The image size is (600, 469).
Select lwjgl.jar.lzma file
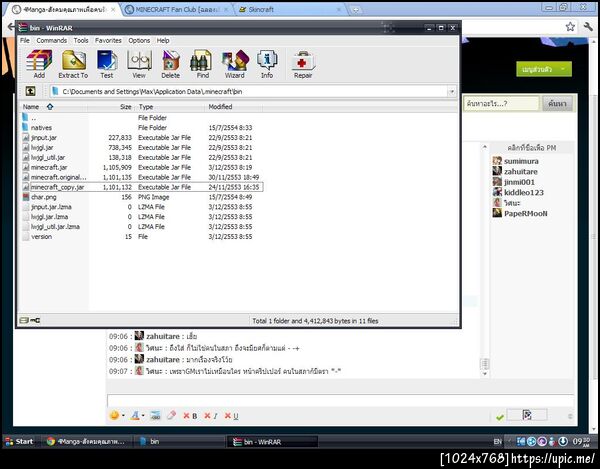click(49, 217)
